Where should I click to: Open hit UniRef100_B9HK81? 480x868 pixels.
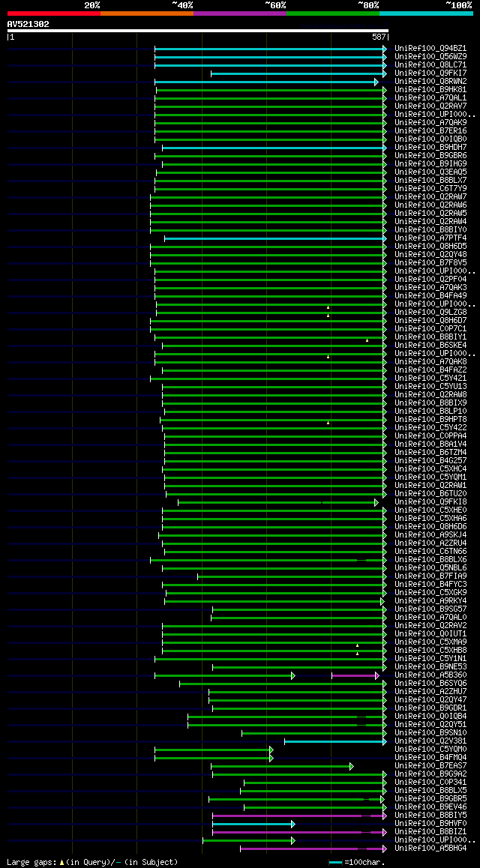(430, 90)
